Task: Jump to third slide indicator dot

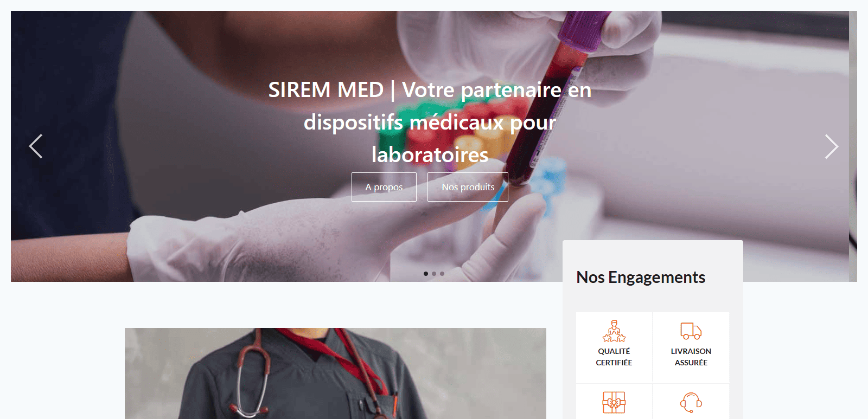Action: (x=442, y=274)
